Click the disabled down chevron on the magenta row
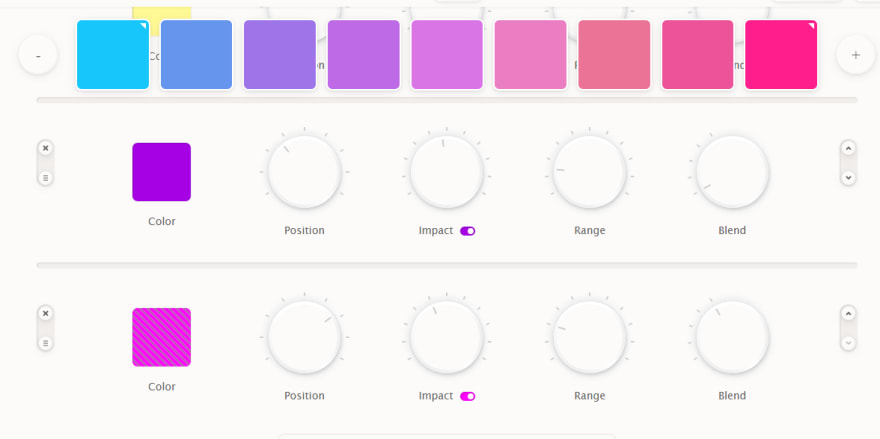 (x=848, y=342)
